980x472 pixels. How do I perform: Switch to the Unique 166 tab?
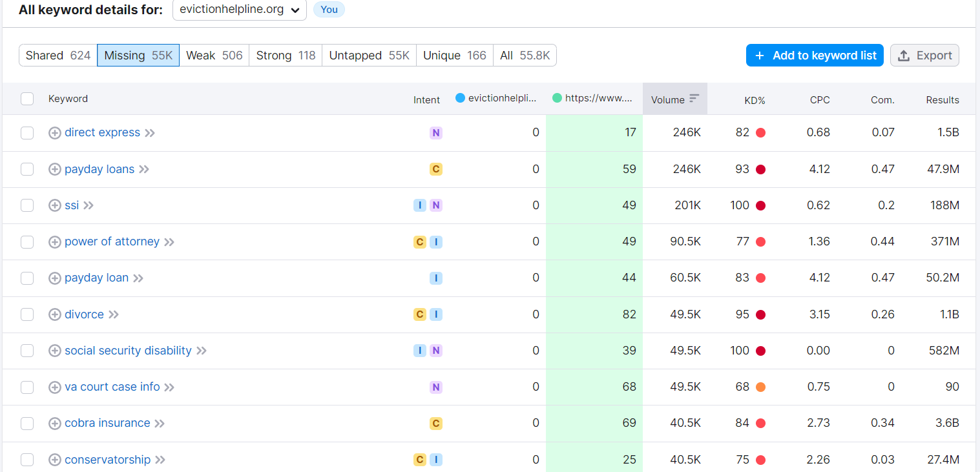point(455,56)
